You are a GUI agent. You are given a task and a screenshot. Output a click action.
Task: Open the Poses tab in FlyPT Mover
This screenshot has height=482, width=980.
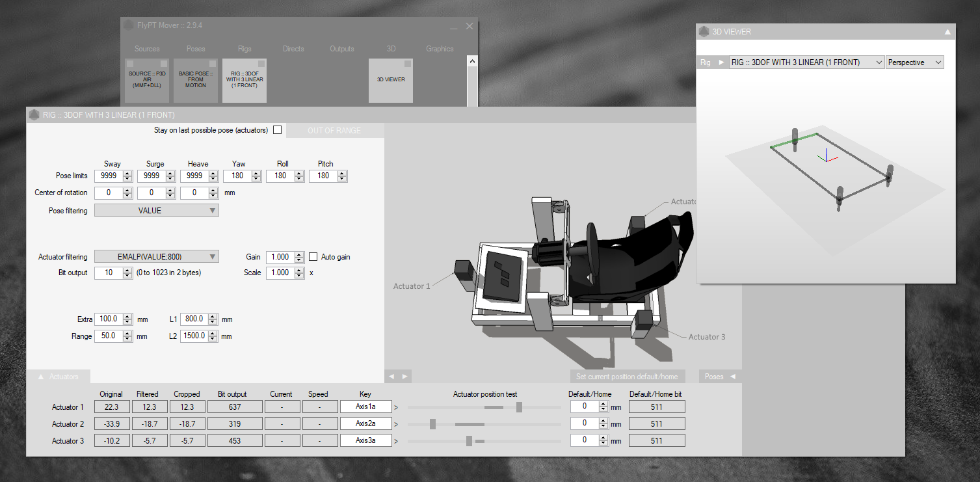tap(196, 49)
